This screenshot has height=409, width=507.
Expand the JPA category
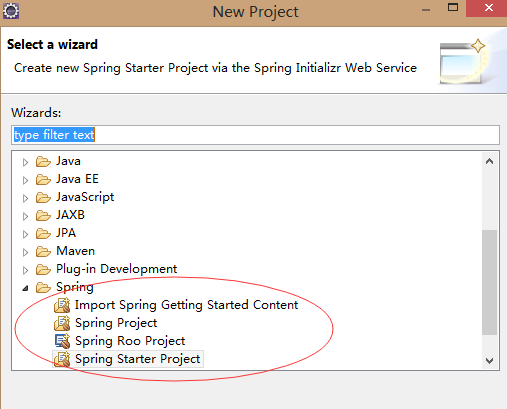click(25, 234)
